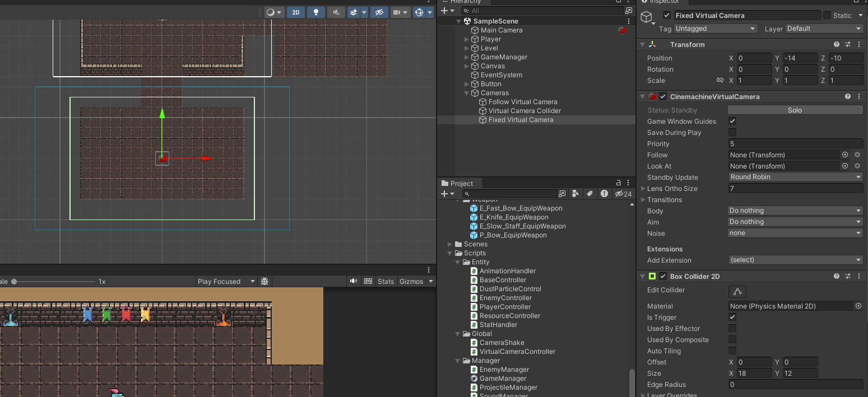The image size is (868, 397).
Task: Open Search by Type filter icon in Project
Action: tap(575, 194)
